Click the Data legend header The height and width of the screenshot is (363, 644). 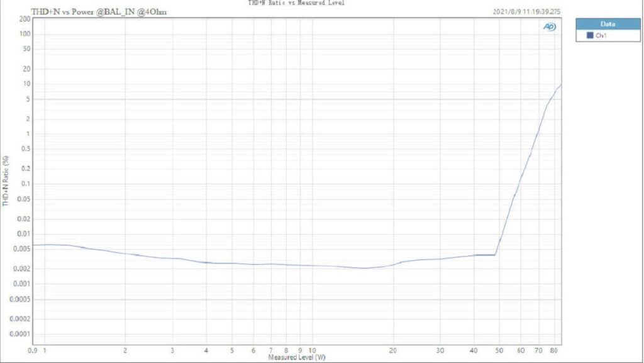608,24
